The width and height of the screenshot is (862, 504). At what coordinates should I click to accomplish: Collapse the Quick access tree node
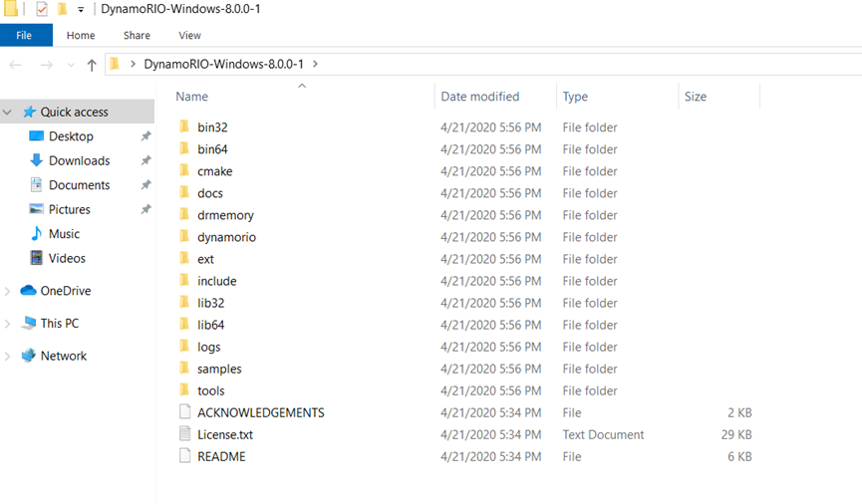7,113
